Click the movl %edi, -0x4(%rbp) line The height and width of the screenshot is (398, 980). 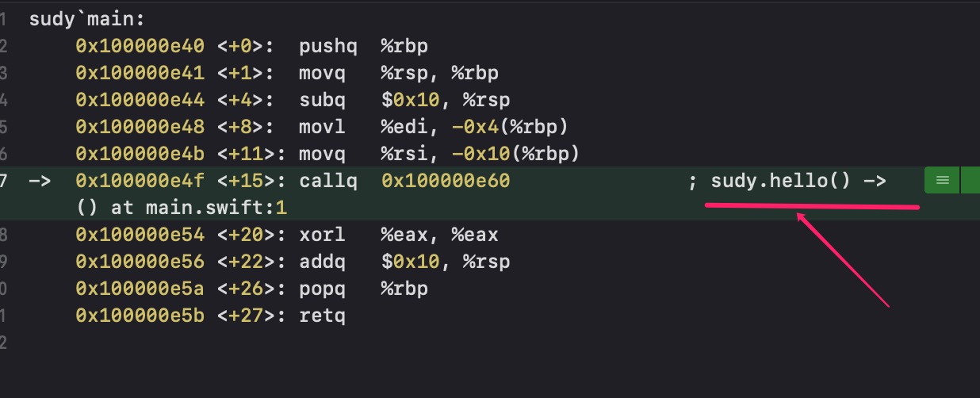434,127
